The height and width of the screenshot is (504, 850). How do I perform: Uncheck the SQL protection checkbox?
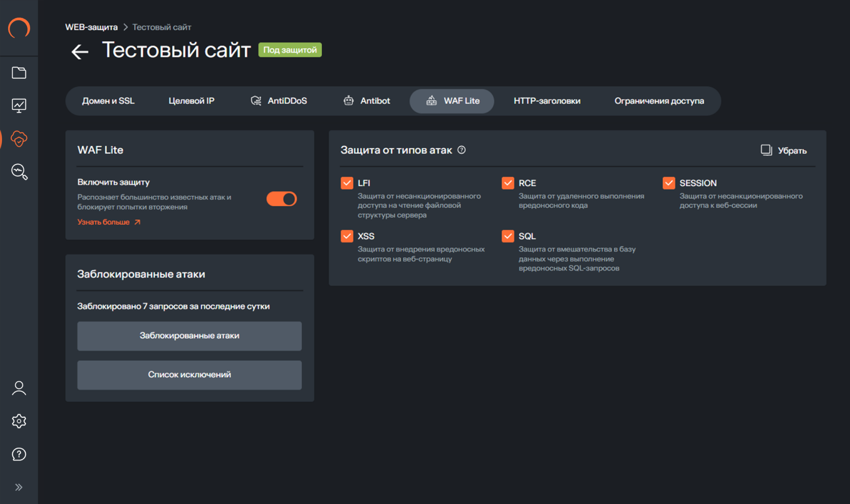508,236
